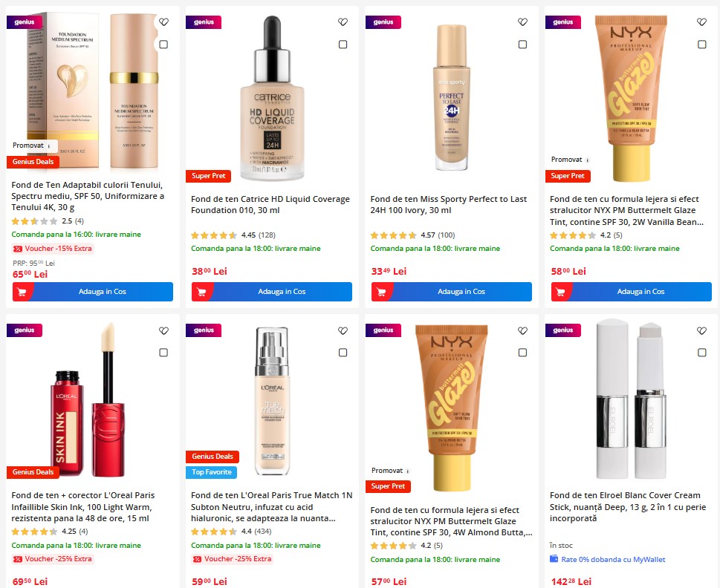Enable compare checkbox for NYX Almond Butta tint

(x=522, y=352)
